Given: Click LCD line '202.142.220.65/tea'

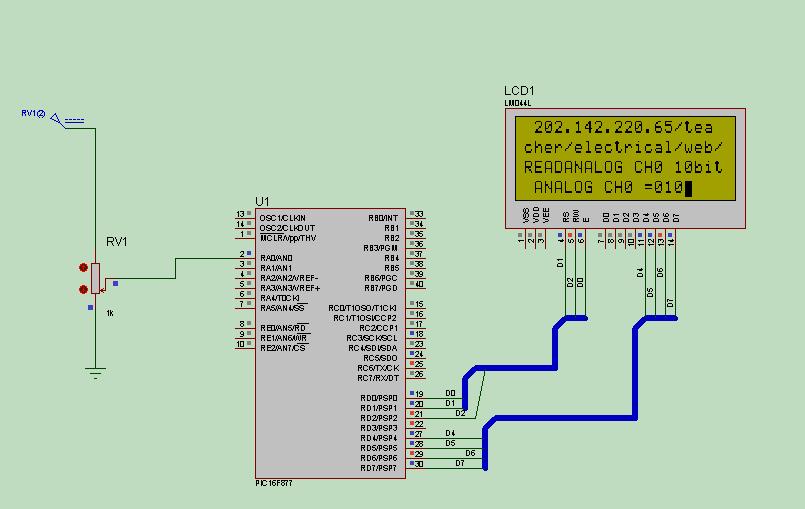Looking at the screenshot, I should 623,127.
